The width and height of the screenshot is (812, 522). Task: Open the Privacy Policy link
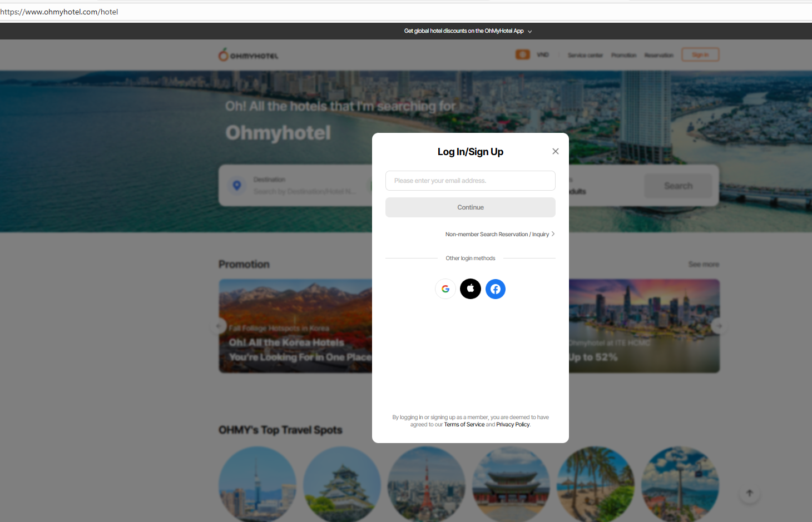513,425
